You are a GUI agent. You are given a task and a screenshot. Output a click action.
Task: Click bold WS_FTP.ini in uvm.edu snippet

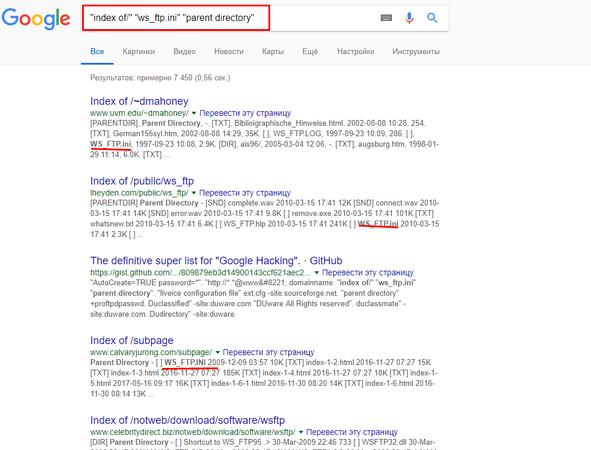pos(111,144)
